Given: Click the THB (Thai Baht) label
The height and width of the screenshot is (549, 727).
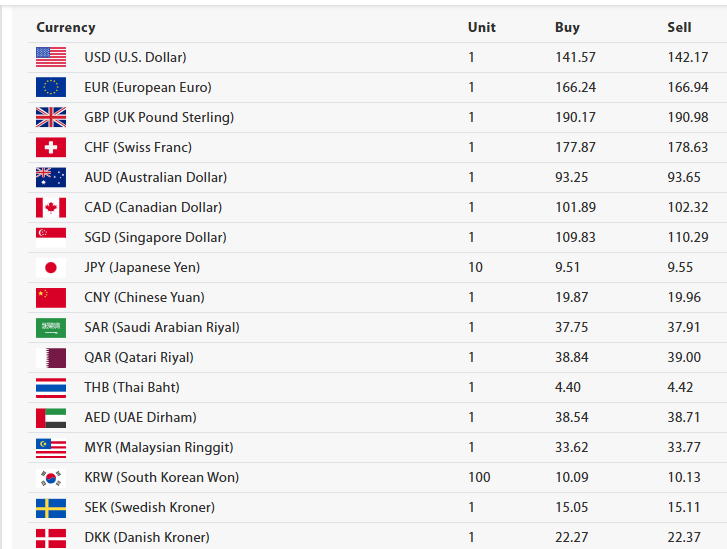Looking at the screenshot, I should click(132, 387).
